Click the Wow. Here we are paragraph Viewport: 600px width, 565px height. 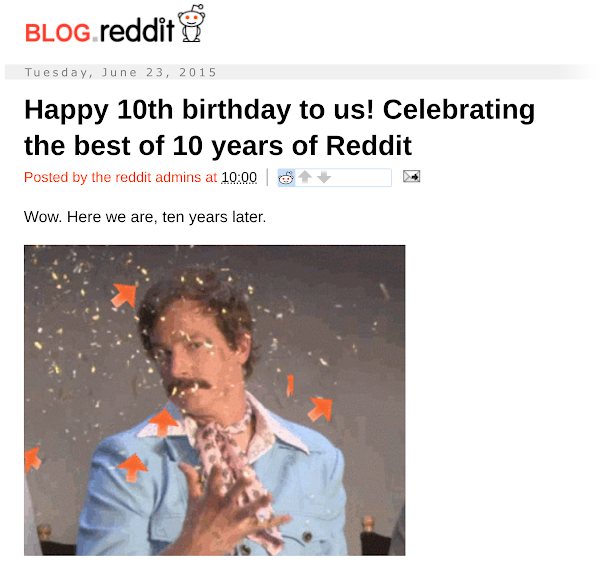145,217
